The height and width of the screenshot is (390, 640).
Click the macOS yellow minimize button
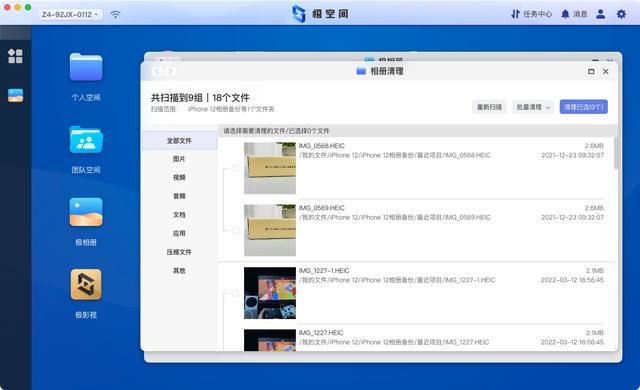coord(17,7)
